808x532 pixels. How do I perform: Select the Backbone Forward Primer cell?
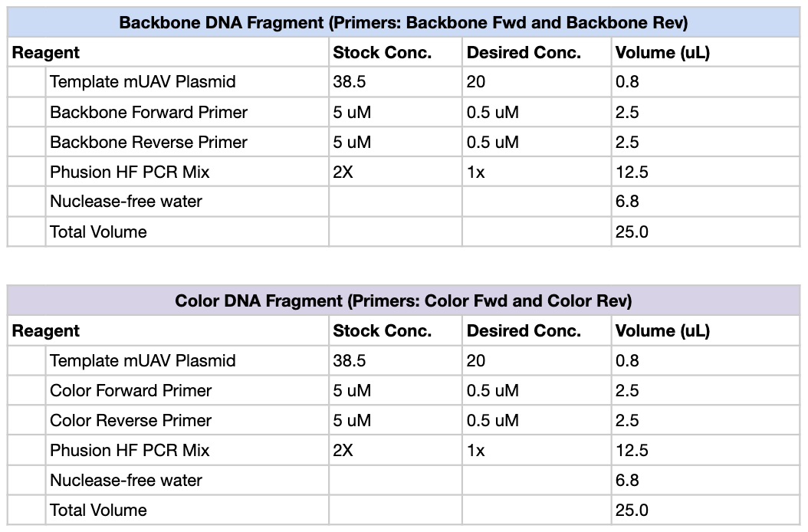[x=149, y=113]
